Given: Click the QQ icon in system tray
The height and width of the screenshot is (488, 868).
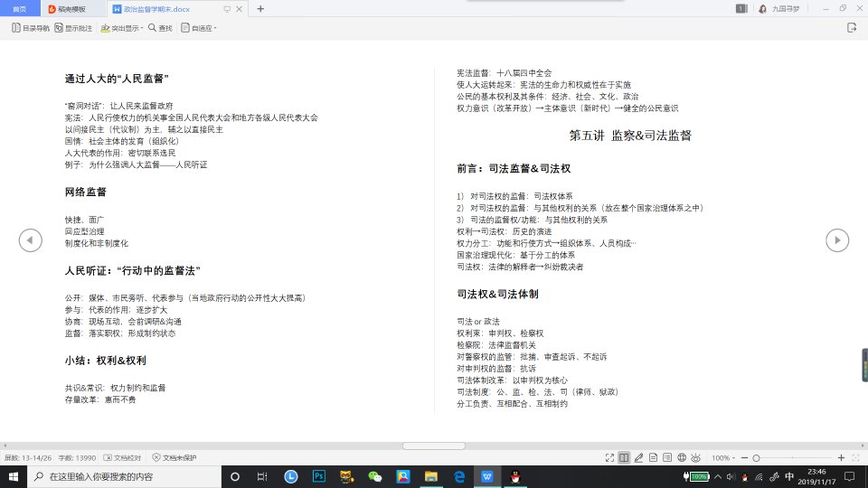Looking at the screenshot, I should point(745,477).
